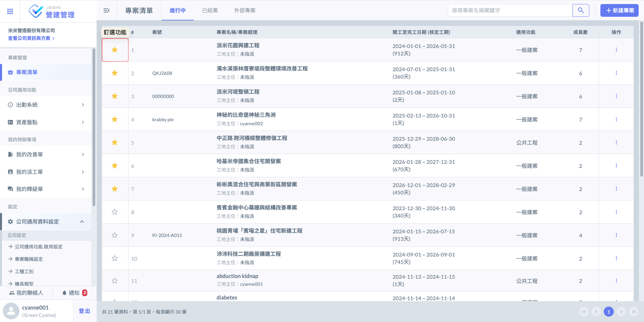644x322 pixels.
Task: Click the search magnifier button
Action: click(581, 10)
